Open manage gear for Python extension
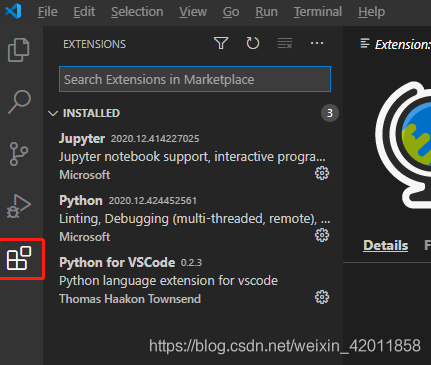Screen dimensions: 431x365 point(322,235)
